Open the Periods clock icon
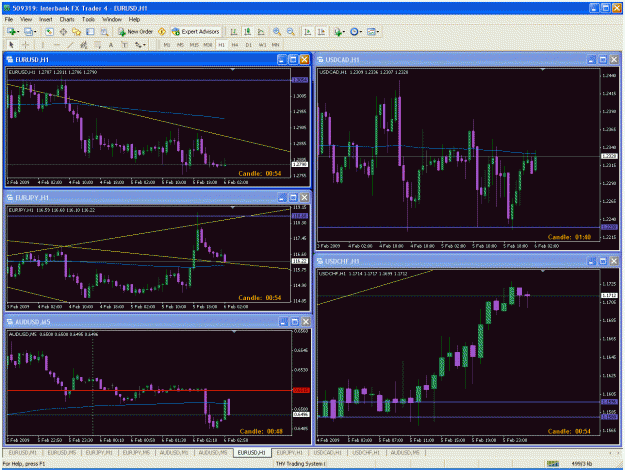Image resolution: width=625 pixels, height=470 pixels. coord(354,31)
